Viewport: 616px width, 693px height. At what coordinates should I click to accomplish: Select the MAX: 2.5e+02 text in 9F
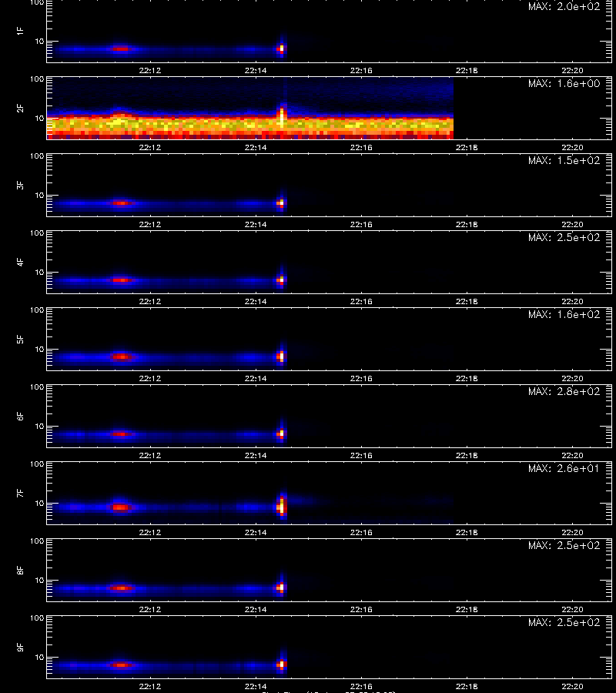(564, 622)
